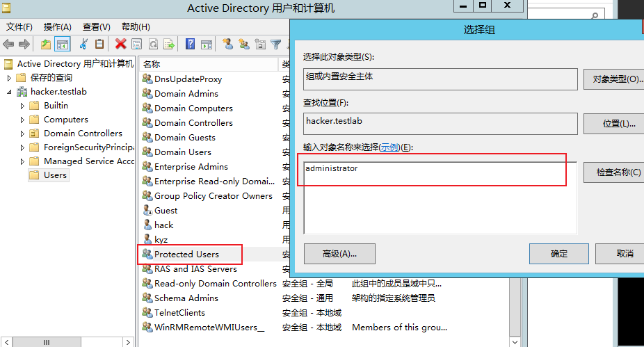Screen dimensions: 644x347
Task: Open the 帮助(H) menu
Action: tap(136, 27)
